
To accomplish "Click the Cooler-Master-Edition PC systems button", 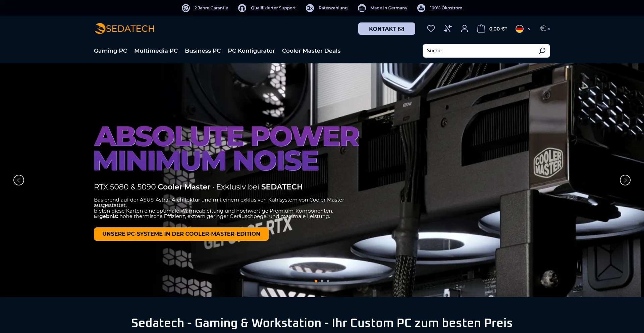I will (181, 234).
